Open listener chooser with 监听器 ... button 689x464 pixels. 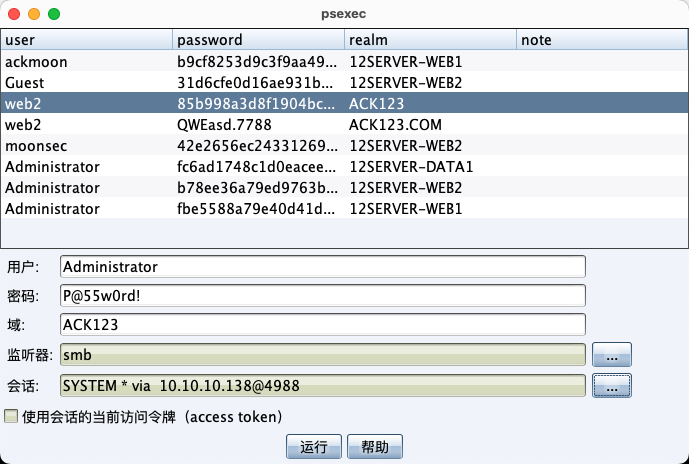(612, 355)
